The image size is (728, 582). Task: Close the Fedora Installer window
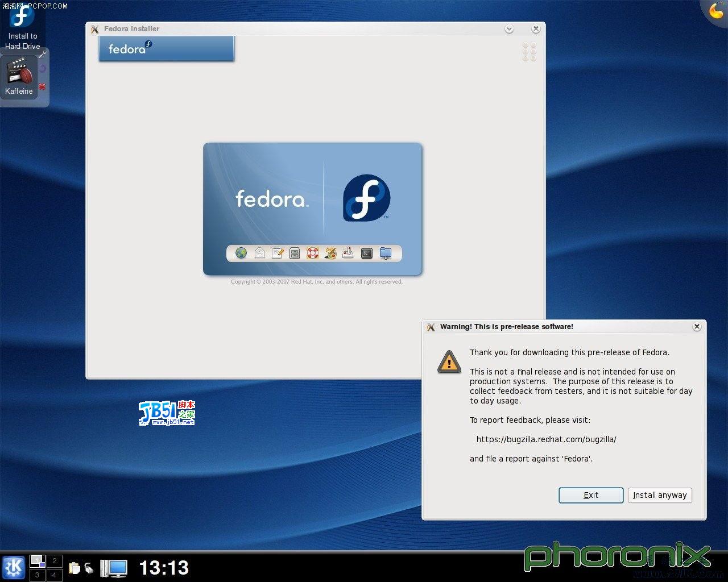point(536,29)
